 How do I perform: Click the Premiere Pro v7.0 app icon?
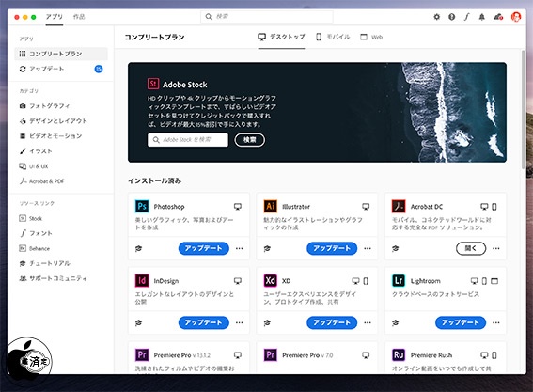pos(270,355)
